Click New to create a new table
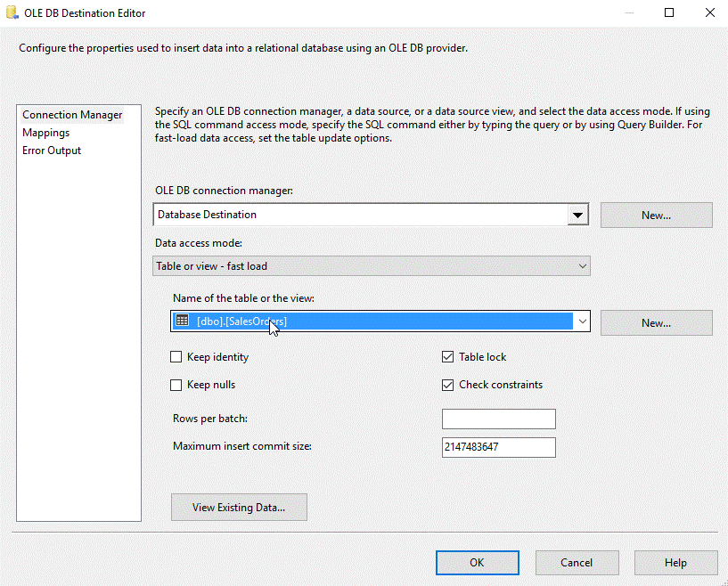The width and height of the screenshot is (728, 586). click(656, 322)
